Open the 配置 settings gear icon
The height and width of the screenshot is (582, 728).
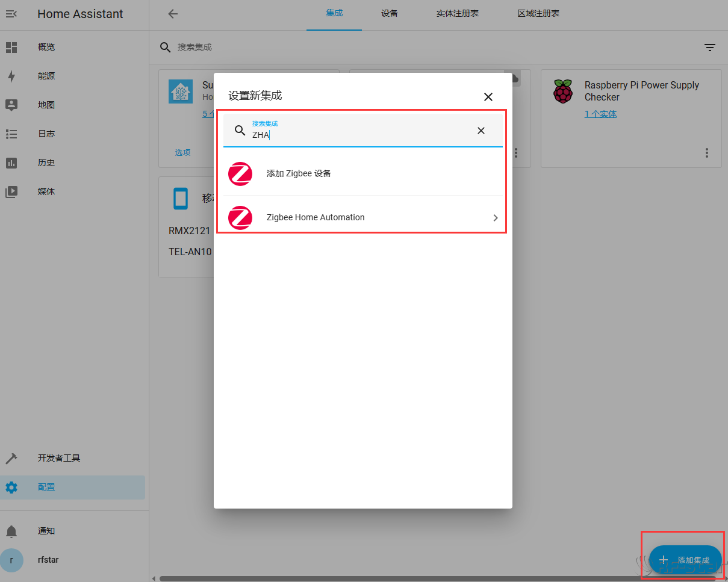pos(11,487)
